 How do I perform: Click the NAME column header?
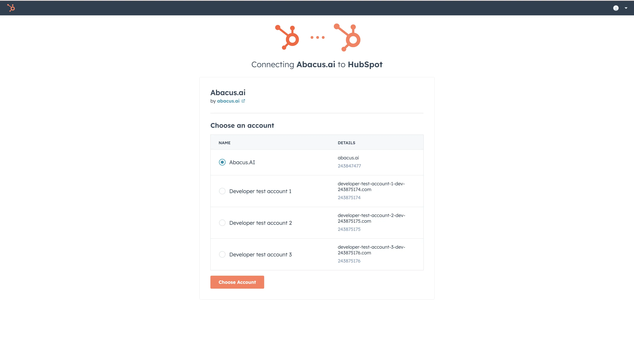[x=224, y=143]
